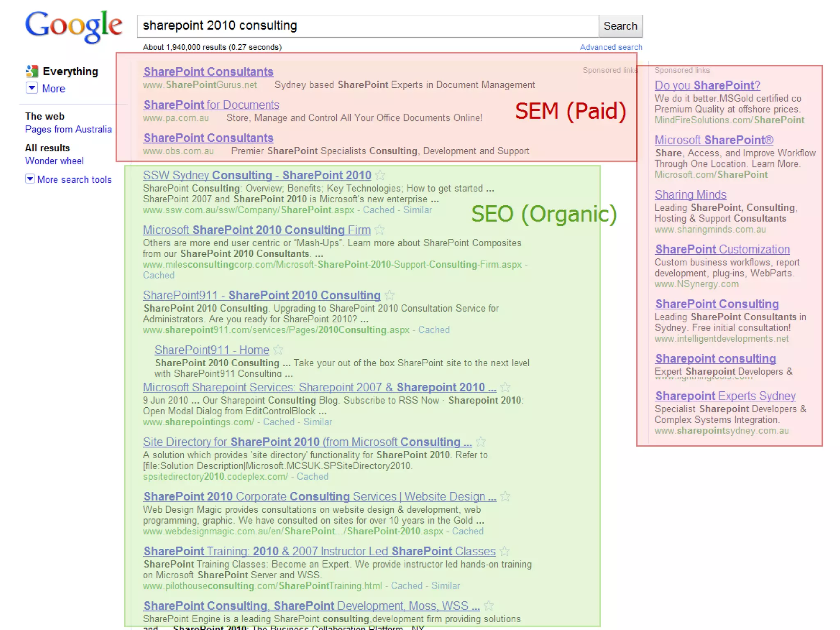Open the Google logo homepage link
This screenshot has height=630, width=840.
tap(74, 26)
